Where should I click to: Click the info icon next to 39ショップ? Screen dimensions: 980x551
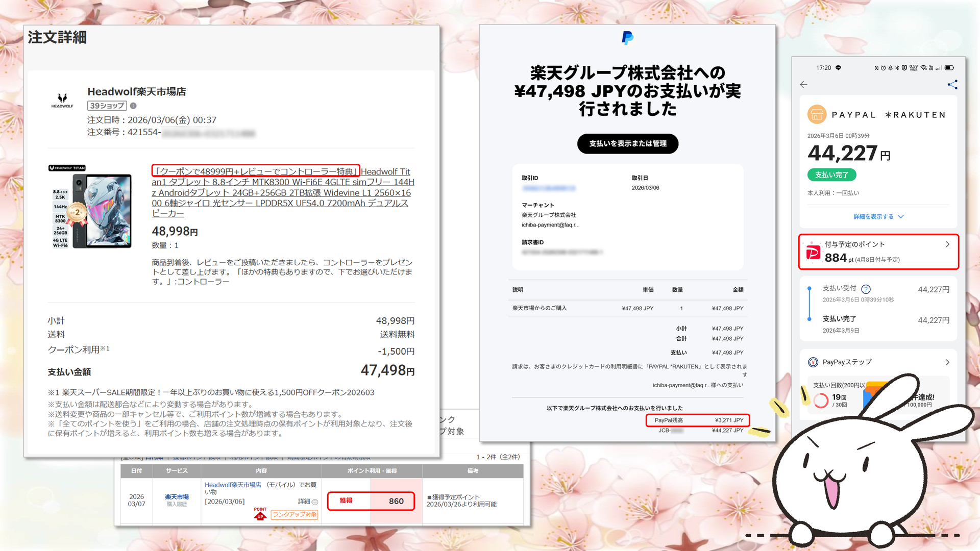pyautogui.click(x=133, y=106)
